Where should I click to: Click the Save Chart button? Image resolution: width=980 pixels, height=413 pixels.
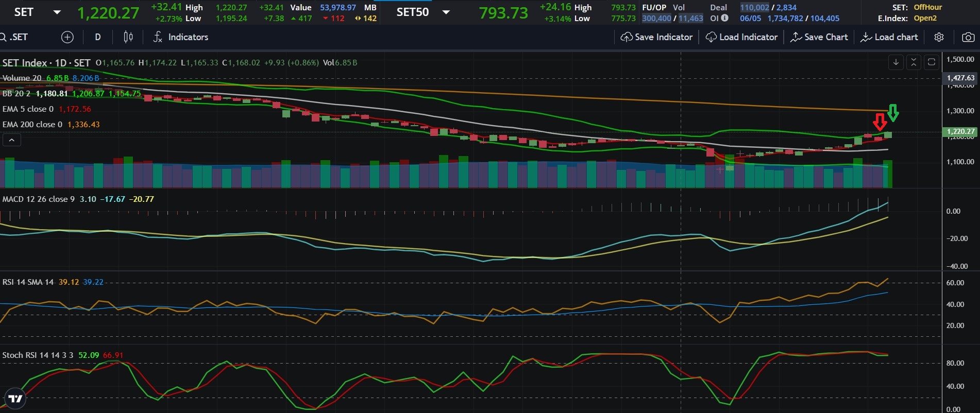819,37
